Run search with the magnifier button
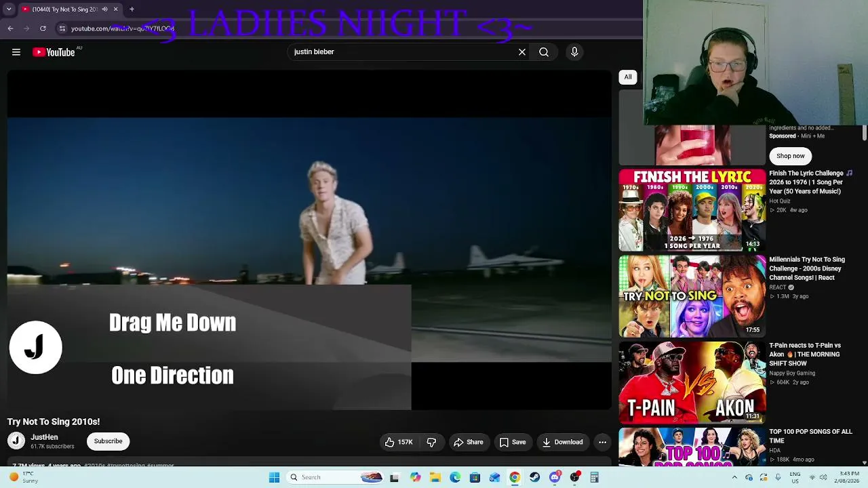 click(544, 52)
